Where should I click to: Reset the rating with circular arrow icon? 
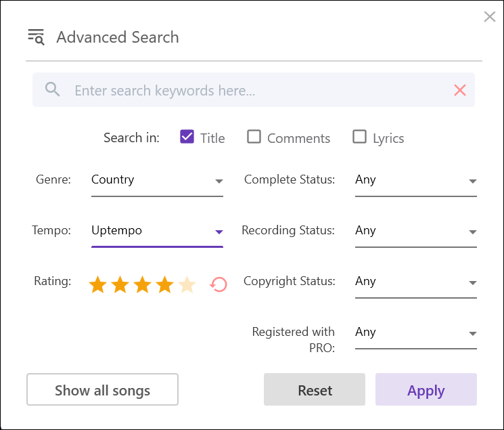pos(219,284)
